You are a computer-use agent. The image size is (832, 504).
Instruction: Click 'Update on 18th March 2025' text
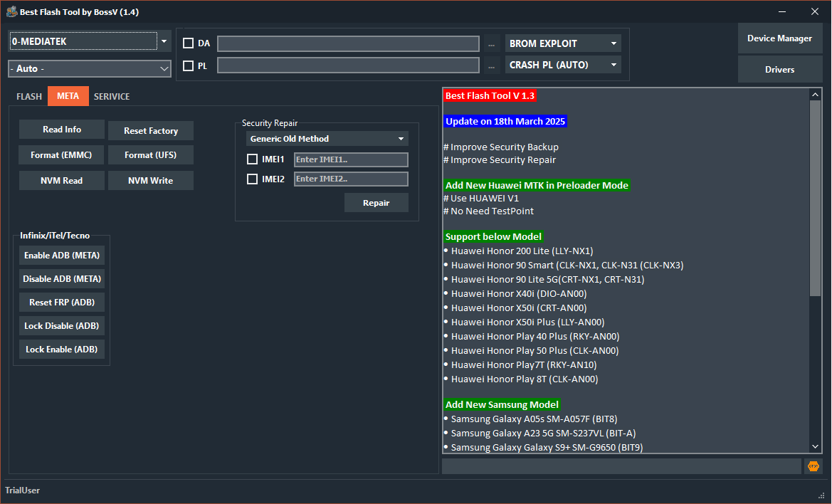click(505, 121)
